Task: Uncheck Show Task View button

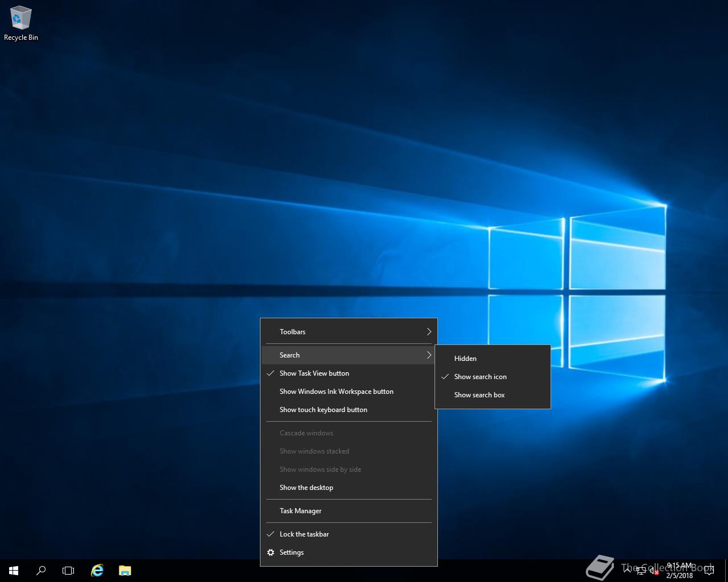Action: 349,373
